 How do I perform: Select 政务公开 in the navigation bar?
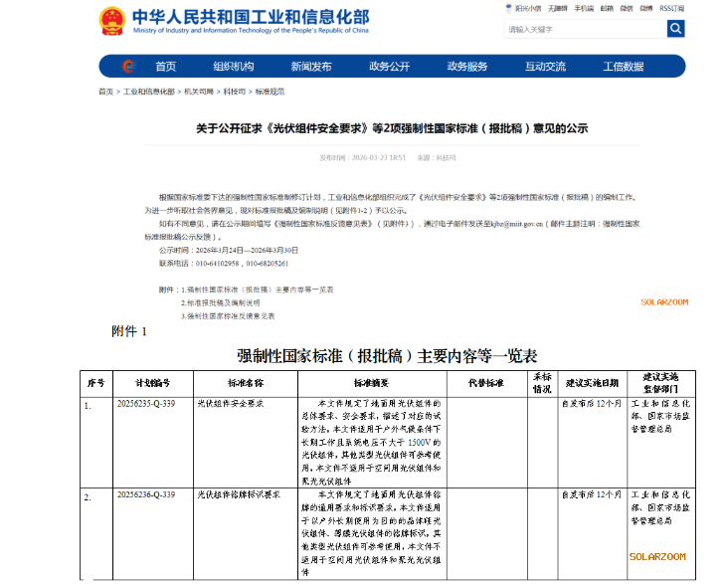(389, 67)
